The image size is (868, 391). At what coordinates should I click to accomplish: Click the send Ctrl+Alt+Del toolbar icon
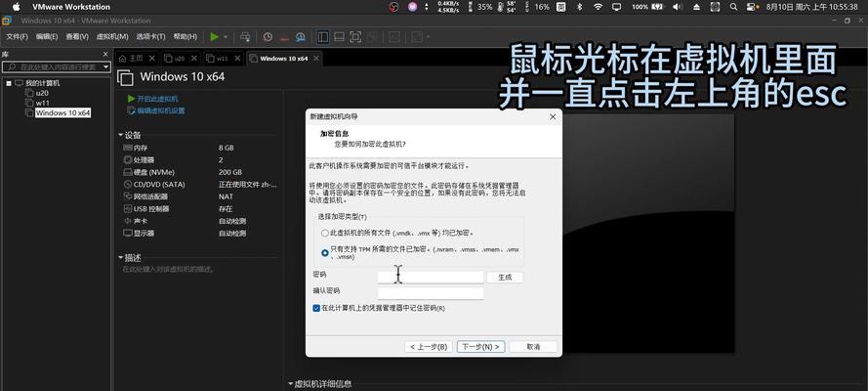point(245,36)
